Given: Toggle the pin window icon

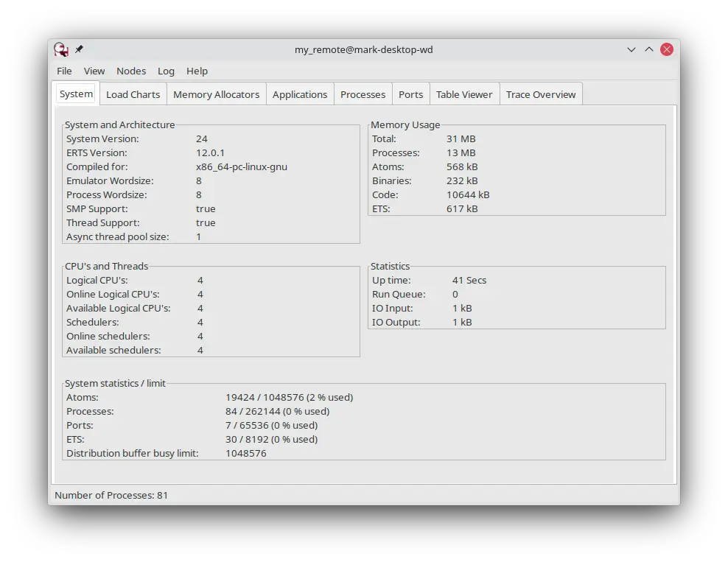Looking at the screenshot, I should pos(80,49).
